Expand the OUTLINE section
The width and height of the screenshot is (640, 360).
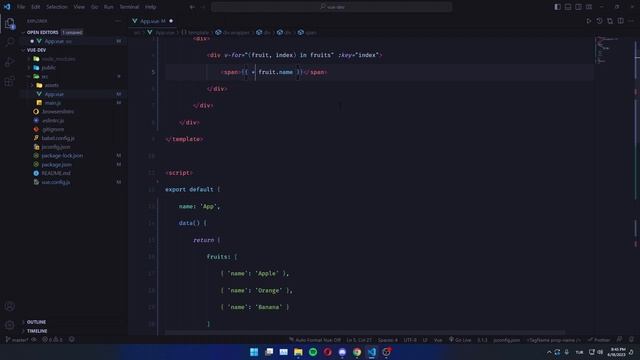pos(36,322)
